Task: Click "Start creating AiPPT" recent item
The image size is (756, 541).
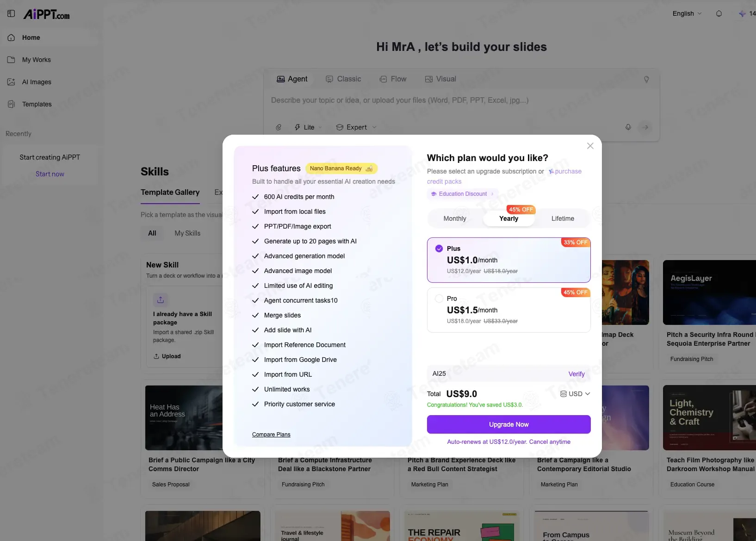Action: click(x=50, y=157)
